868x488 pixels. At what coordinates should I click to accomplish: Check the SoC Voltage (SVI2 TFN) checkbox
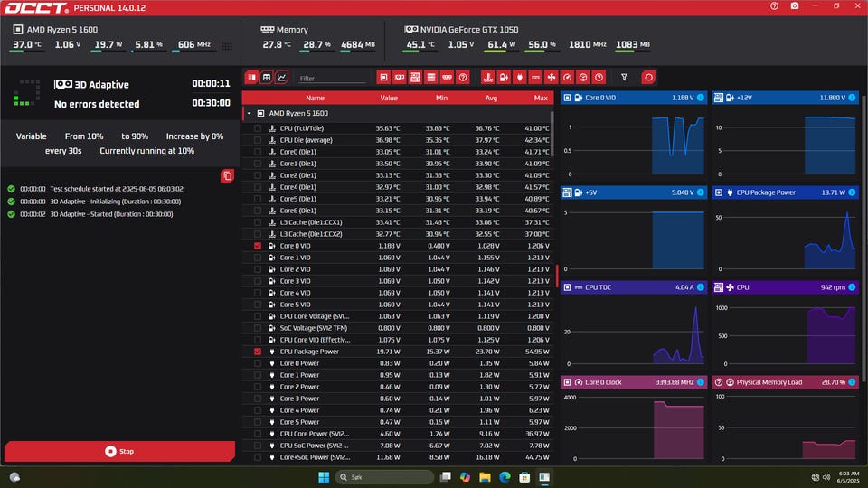click(258, 328)
